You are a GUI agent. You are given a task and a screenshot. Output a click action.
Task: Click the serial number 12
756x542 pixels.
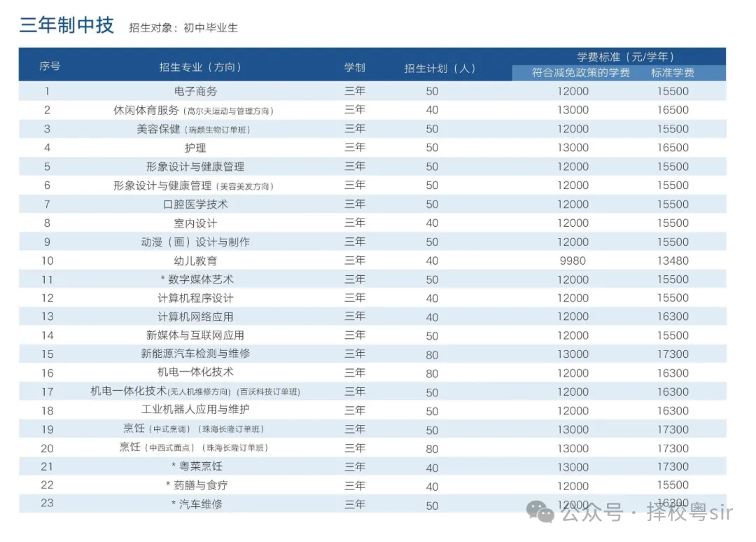[x=48, y=298]
